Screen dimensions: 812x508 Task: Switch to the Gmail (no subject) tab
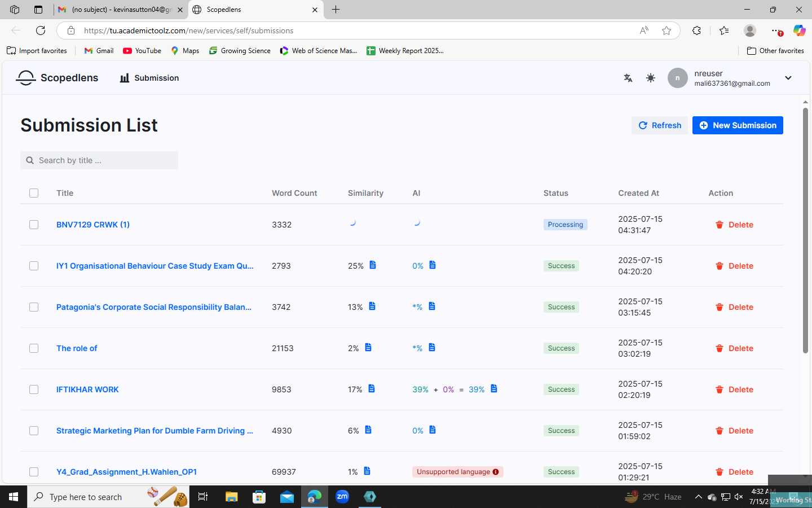click(x=121, y=10)
